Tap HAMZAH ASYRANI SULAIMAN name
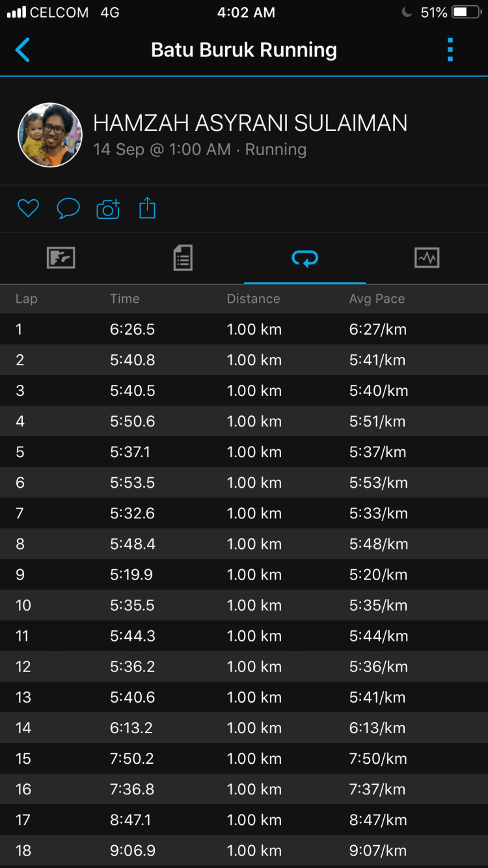488x868 pixels. 251,123
